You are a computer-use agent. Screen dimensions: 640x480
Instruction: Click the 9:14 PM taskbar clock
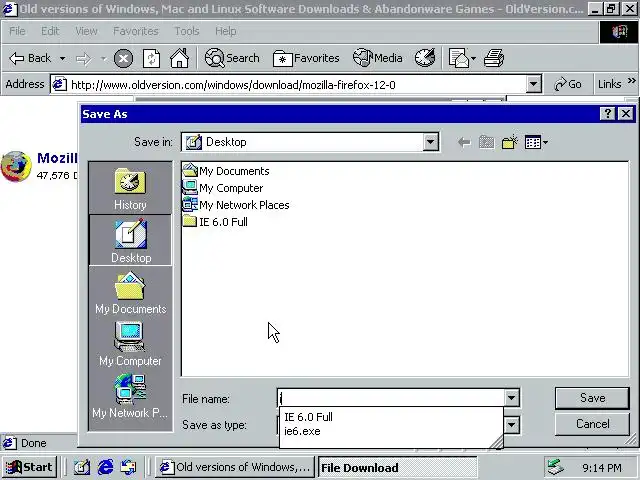(602, 467)
